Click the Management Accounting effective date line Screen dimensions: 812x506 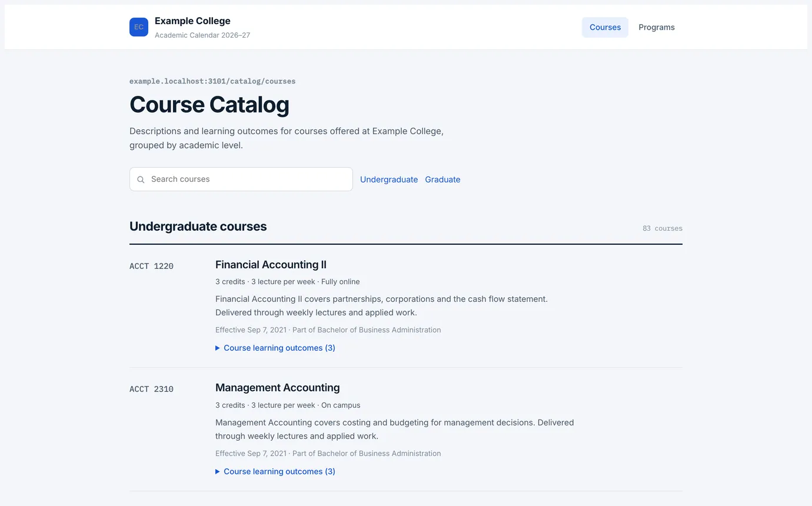[328, 454]
